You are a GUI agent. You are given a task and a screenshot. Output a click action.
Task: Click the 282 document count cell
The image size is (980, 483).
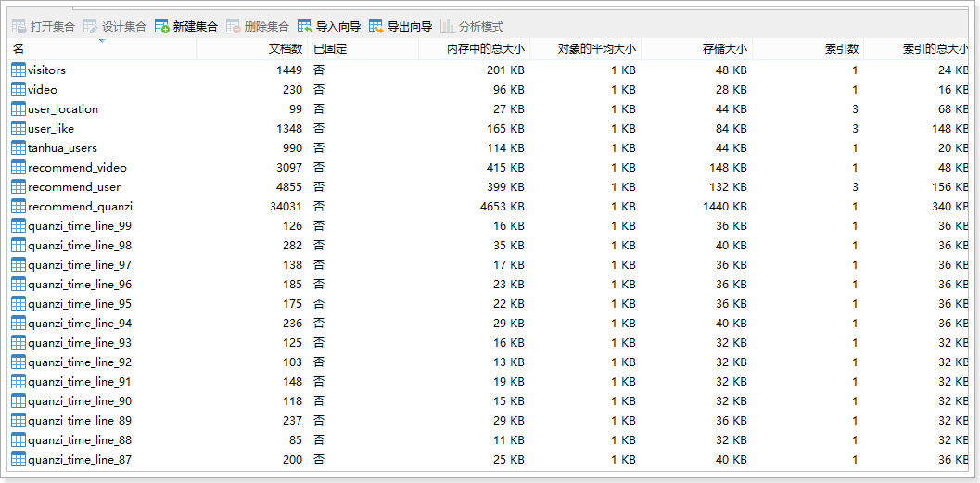(292, 245)
